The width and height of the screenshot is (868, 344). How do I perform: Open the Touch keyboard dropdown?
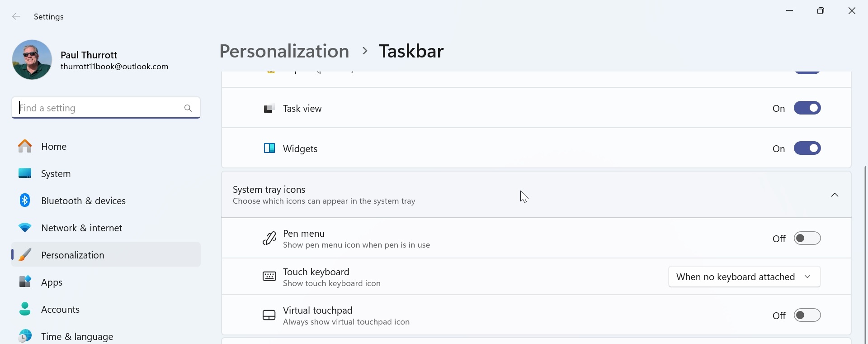(744, 277)
